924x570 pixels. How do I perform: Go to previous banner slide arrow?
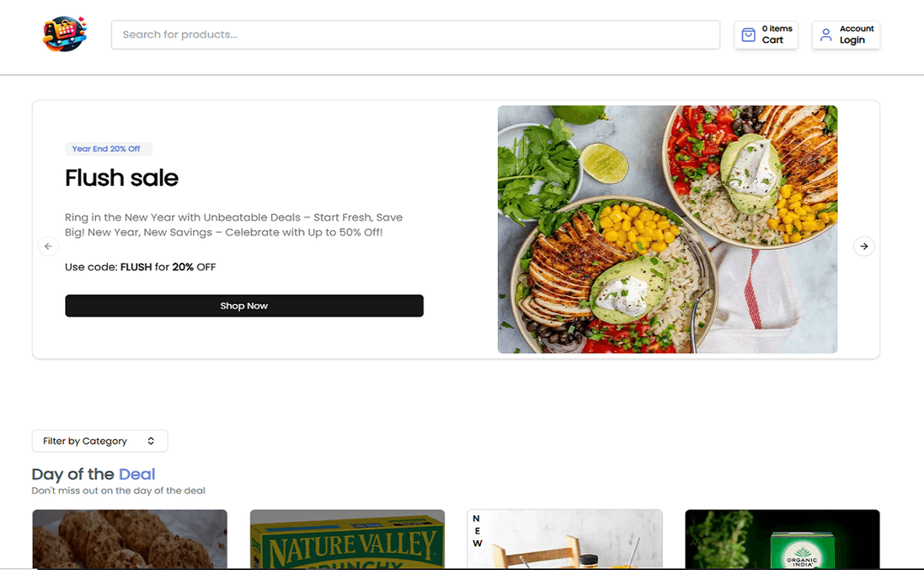(x=48, y=246)
